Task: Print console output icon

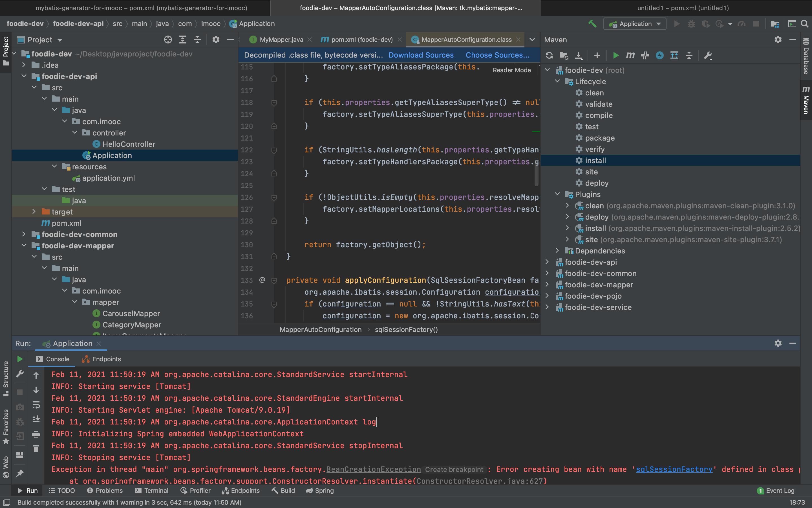Action: pos(36,434)
